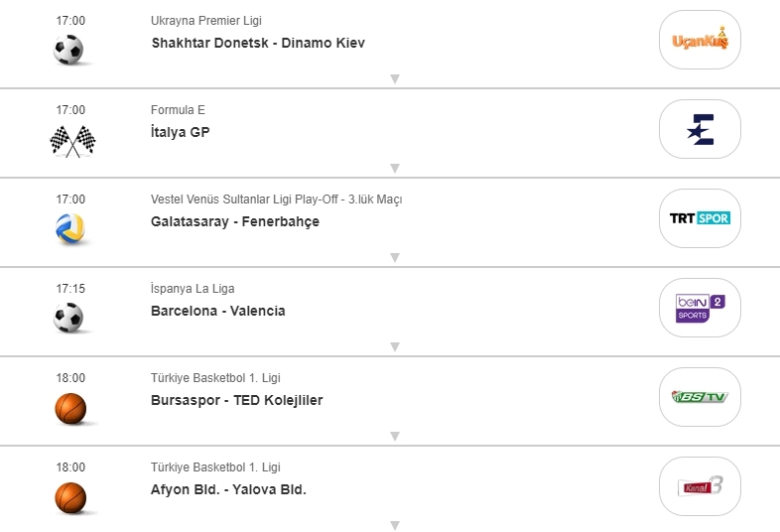
Task: Open the TRT Spor channel logo
Action: click(700, 218)
